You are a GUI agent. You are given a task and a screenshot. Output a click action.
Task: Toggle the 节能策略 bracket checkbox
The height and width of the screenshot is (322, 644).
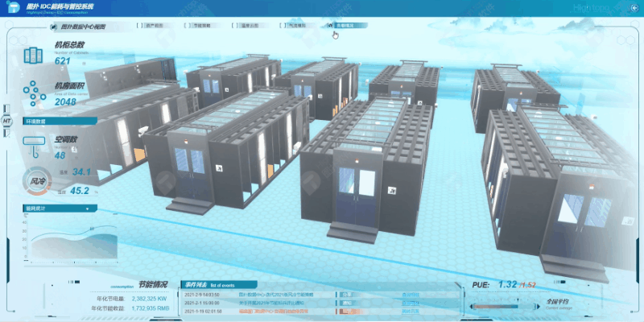click(x=188, y=26)
